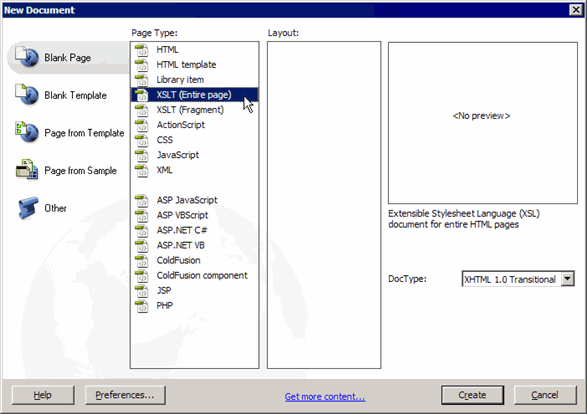This screenshot has height=414, width=587.
Task: Click the CSS file icon
Action: click(x=142, y=140)
